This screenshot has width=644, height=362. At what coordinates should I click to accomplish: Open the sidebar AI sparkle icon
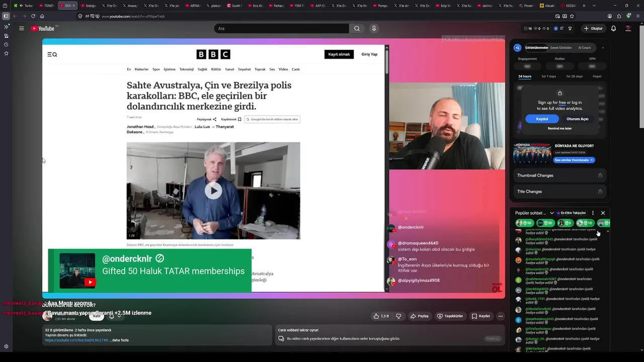pos(6,27)
